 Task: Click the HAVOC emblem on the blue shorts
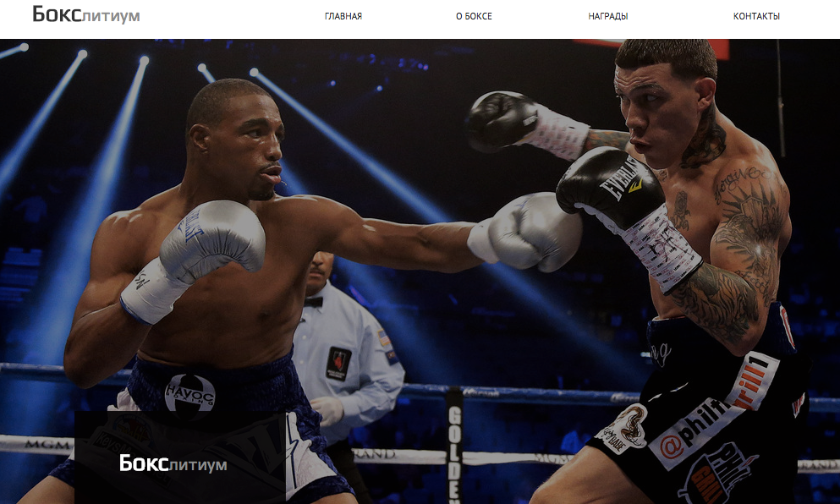coord(190,395)
